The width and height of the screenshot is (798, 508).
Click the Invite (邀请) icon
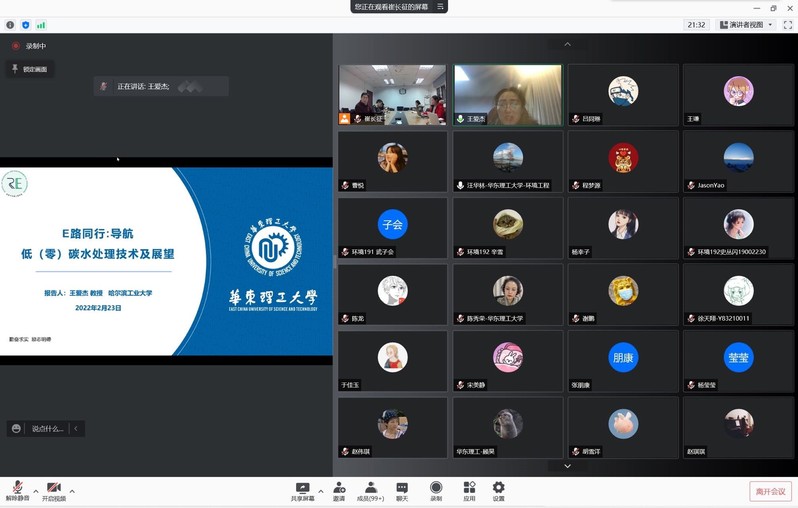339,490
